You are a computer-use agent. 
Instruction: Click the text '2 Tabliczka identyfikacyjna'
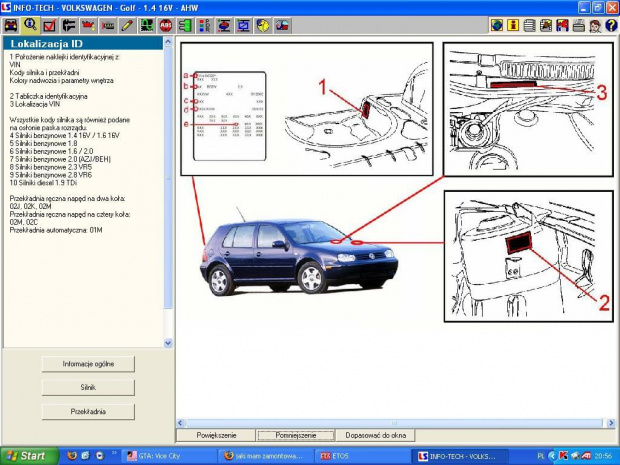[48, 96]
